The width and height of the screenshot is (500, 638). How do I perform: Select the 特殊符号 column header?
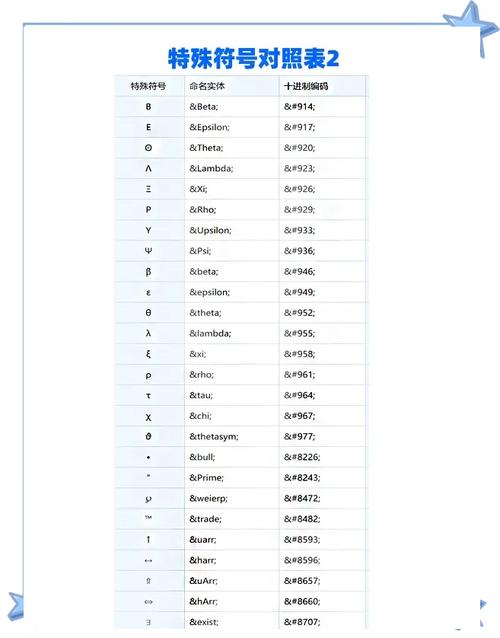pyautogui.click(x=148, y=86)
